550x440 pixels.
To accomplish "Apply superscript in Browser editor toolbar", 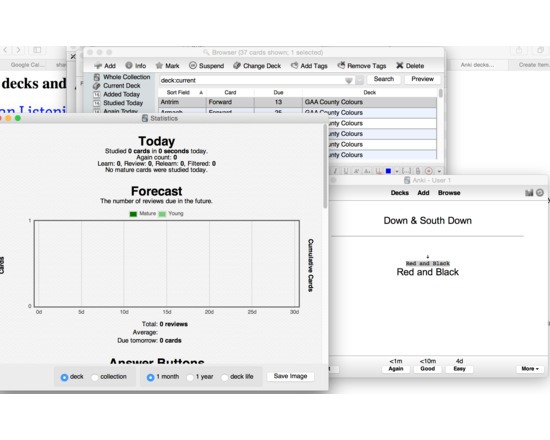I will (x=357, y=171).
